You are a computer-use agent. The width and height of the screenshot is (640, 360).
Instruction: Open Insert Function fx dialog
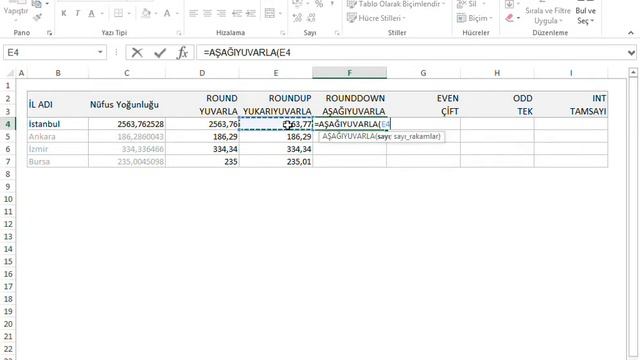182,52
